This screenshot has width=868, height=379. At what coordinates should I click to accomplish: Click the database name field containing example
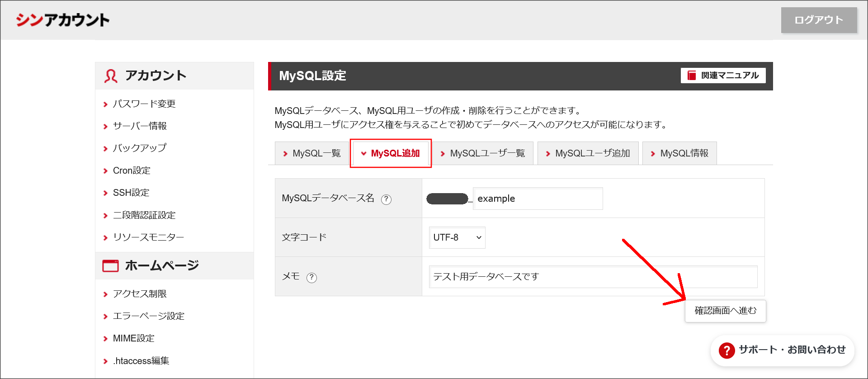point(538,199)
